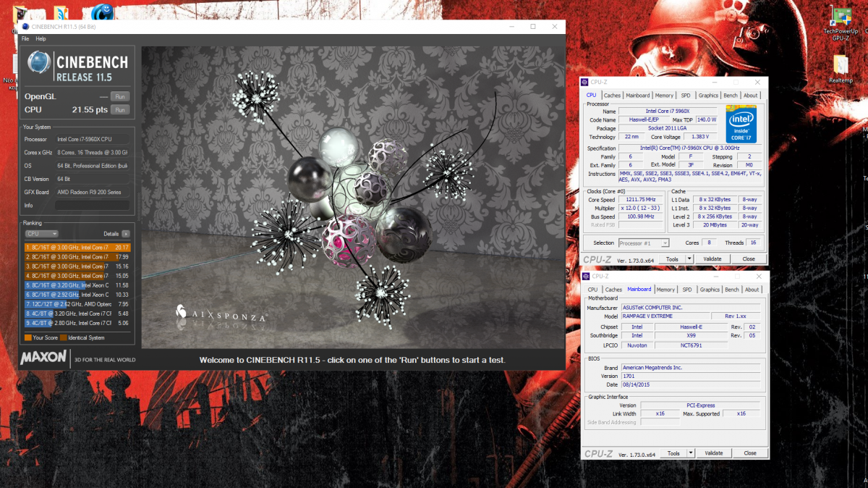
Task: Switch to About tab in top CPU-Z window
Action: click(x=751, y=95)
